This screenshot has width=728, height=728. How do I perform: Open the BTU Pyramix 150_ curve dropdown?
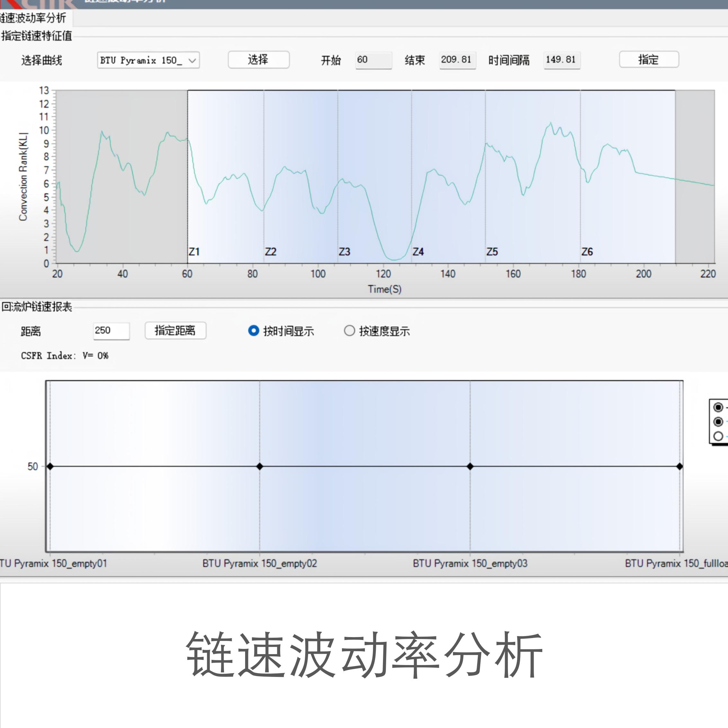point(148,60)
